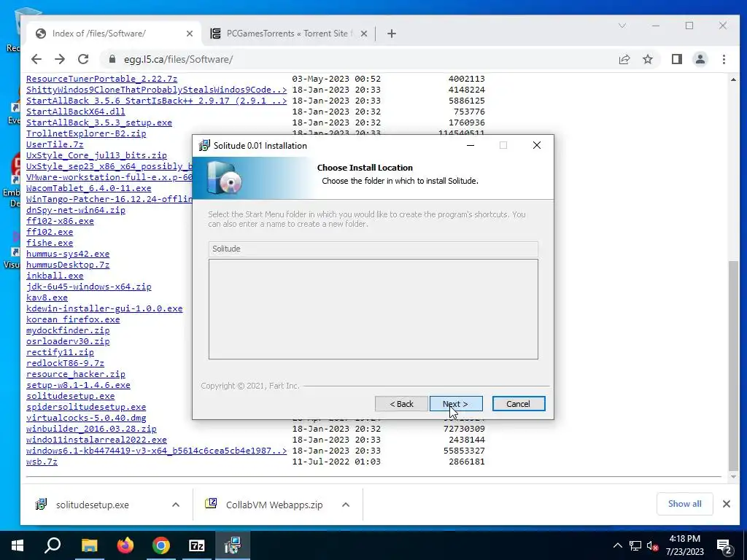Close the Index of /files/Software/ tab
747x560 pixels.
pos(189,34)
